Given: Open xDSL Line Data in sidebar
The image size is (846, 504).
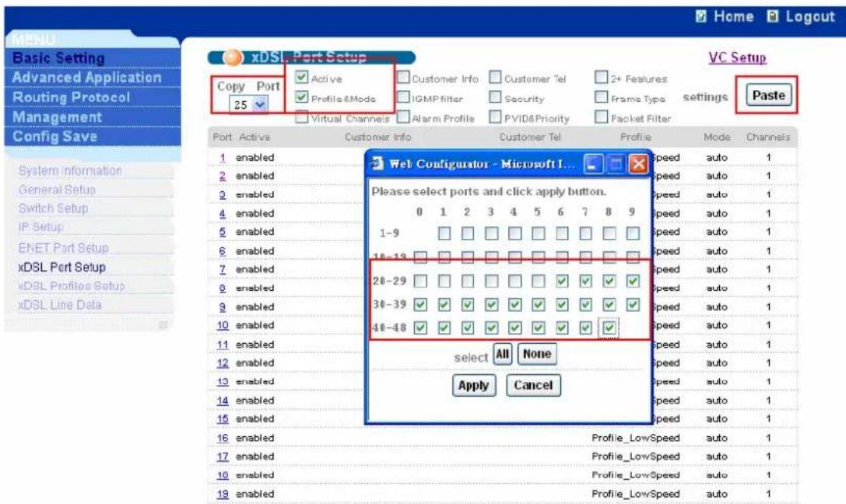Looking at the screenshot, I should [x=60, y=305].
